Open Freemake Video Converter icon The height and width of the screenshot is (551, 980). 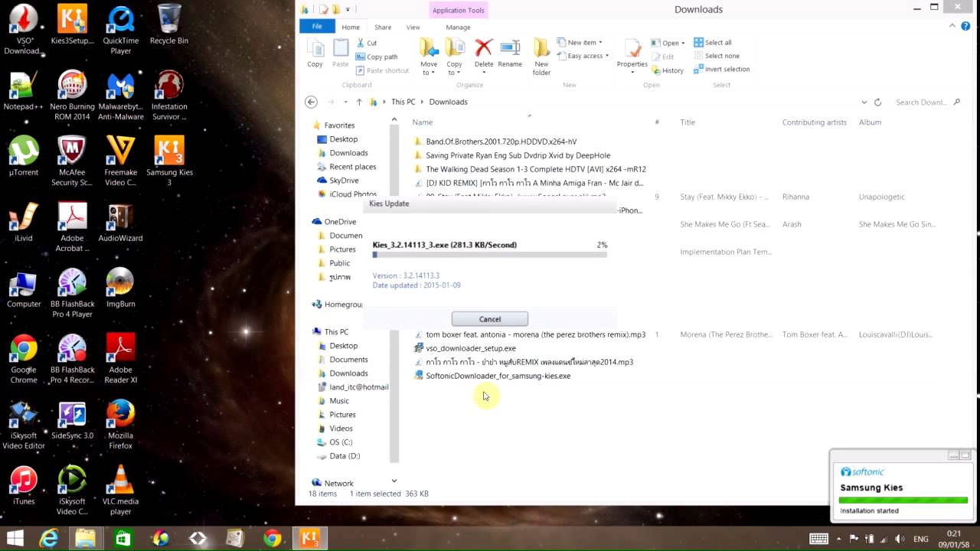pos(120,161)
